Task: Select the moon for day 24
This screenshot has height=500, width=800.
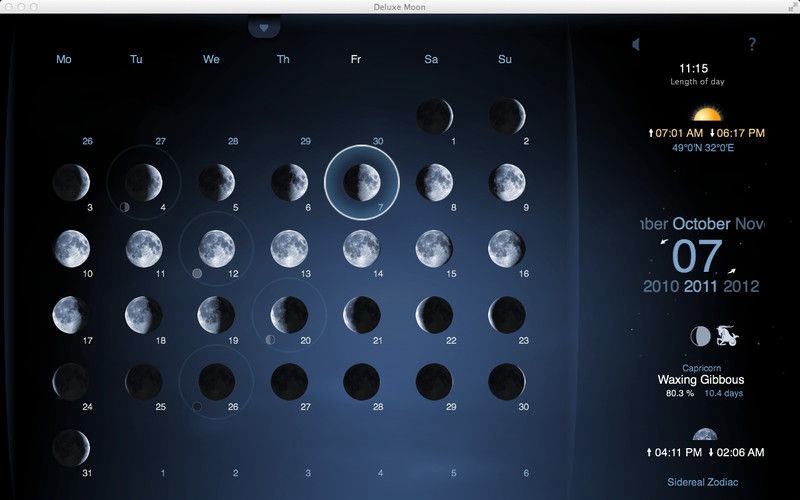Action: click(71, 382)
